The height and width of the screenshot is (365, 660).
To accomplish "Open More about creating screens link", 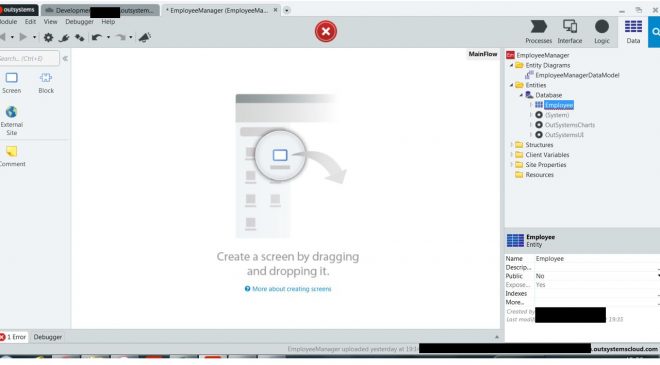I will pos(288,289).
